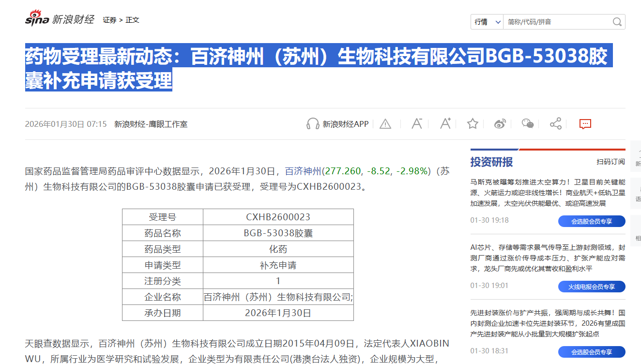Focus the 简称/代码/拼音 search field
The height and width of the screenshot is (364, 641).
tap(557, 22)
